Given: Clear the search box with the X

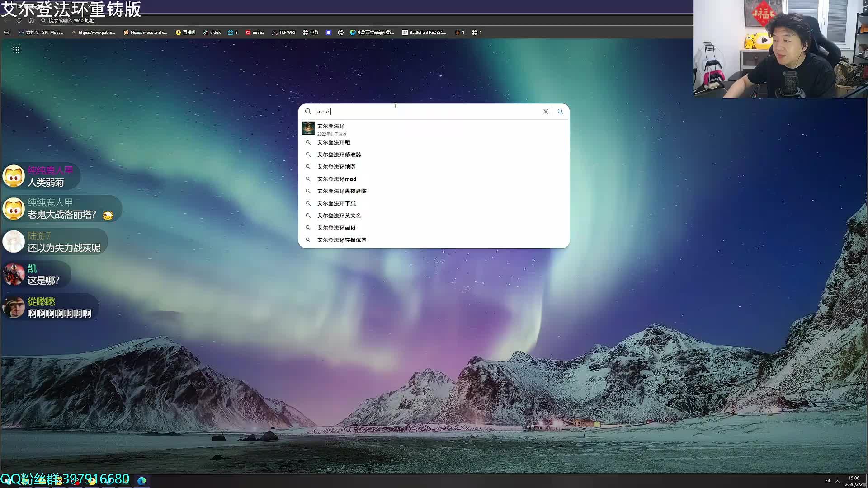Looking at the screenshot, I should click(x=546, y=112).
